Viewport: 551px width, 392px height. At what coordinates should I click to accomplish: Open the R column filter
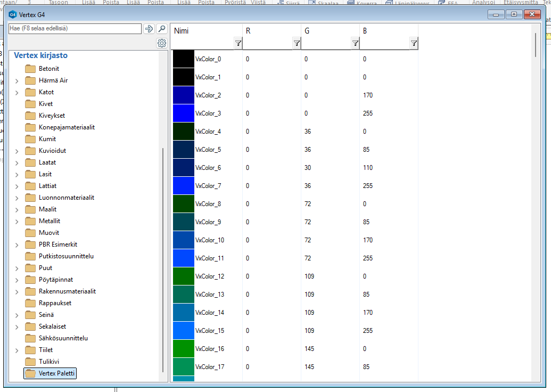click(x=297, y=44)
